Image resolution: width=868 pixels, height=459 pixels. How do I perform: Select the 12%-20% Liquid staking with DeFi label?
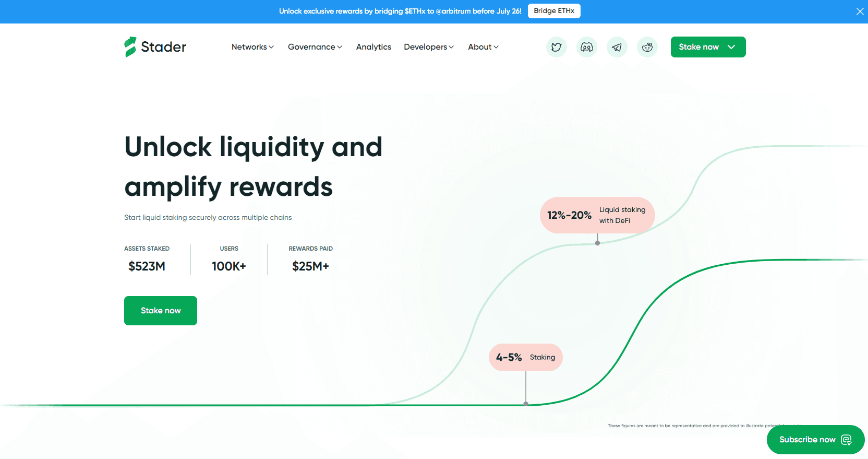point(597,215)
